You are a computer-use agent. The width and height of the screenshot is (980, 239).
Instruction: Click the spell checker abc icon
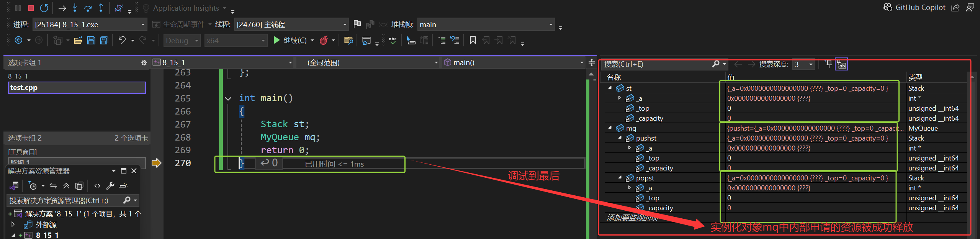click(393, 40)
